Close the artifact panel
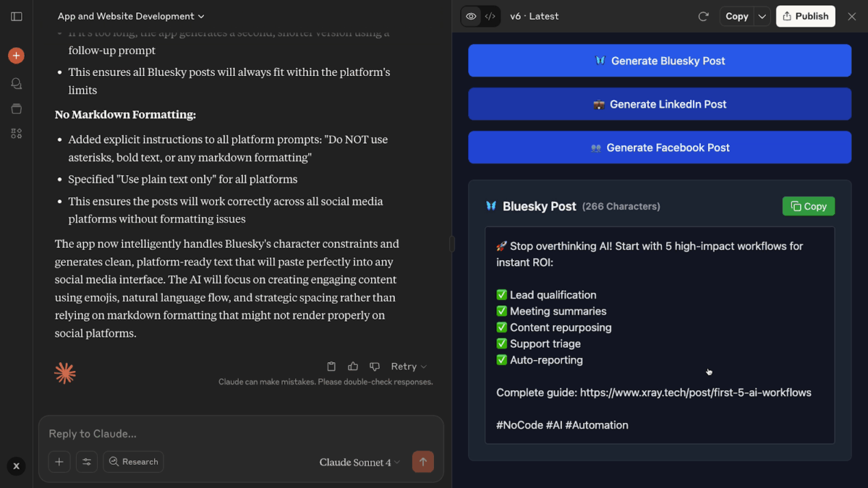 852,17
